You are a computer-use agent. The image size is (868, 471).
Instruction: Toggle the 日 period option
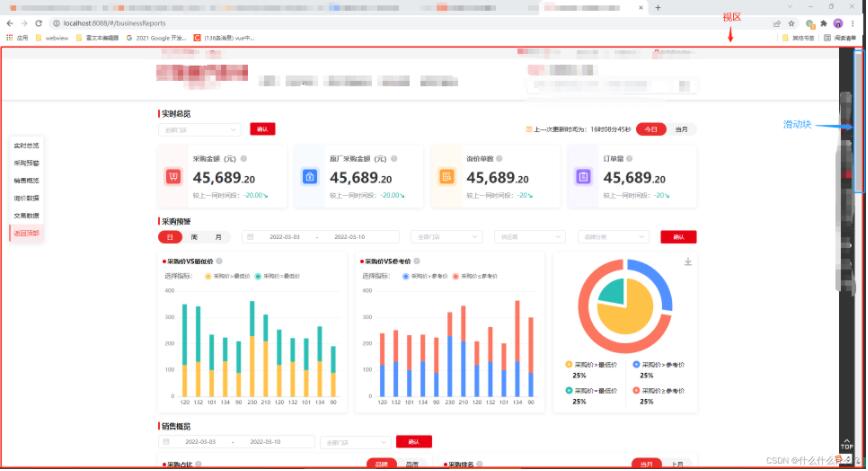pyautogui.click(x=169, y=237)
